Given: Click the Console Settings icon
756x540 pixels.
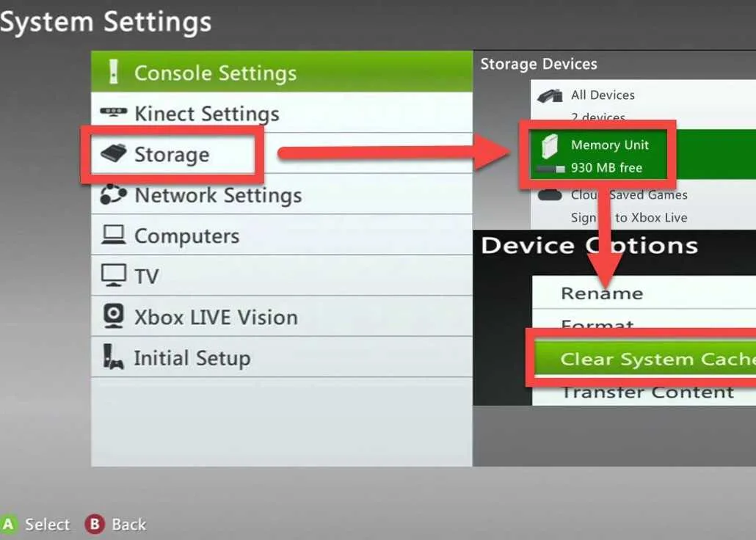Looking at the screenshot, I should coord(113,72).
